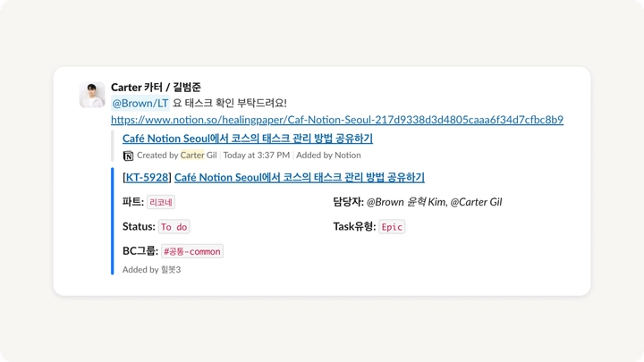The image size is (644, 362).
Task: Click the Epic task type tag
Action: point(392,226)
